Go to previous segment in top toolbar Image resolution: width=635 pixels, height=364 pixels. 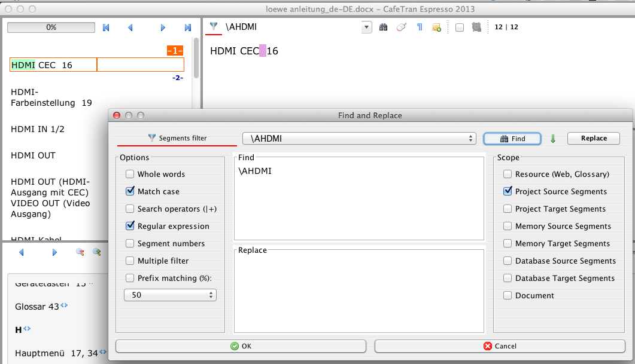tap(130, 27)
